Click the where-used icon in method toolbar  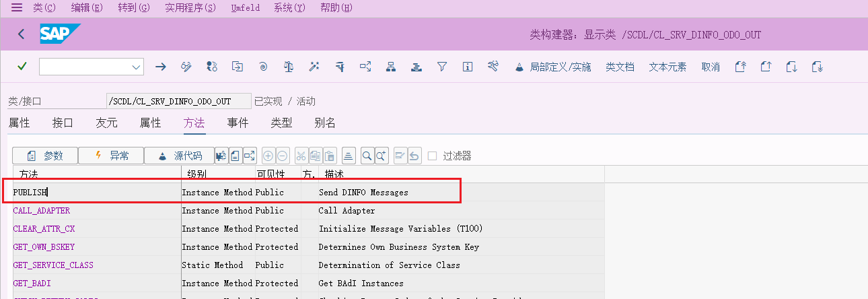(250, 156)
